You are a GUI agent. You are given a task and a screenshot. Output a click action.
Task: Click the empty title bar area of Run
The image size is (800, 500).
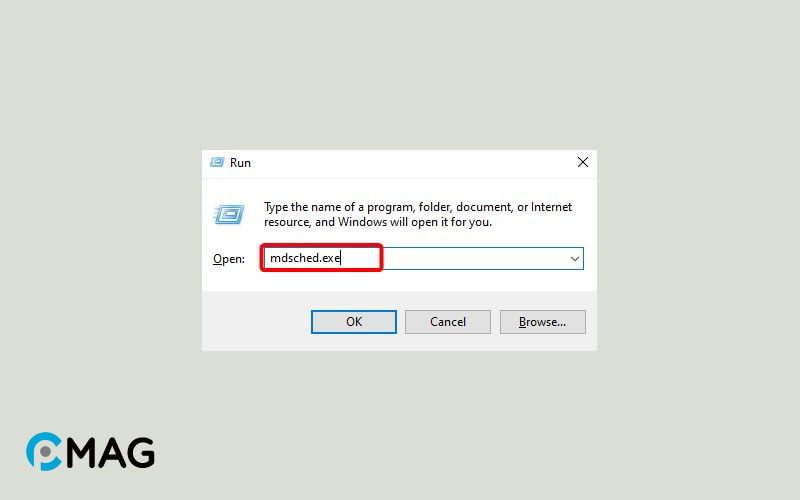pyautogui.click(x=408, y=163)
